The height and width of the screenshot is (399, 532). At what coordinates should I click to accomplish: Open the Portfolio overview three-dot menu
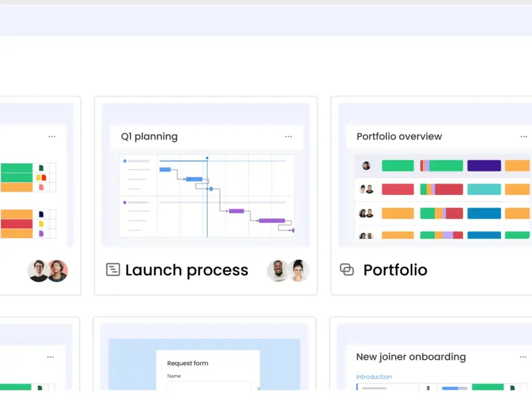click(525, 136)
